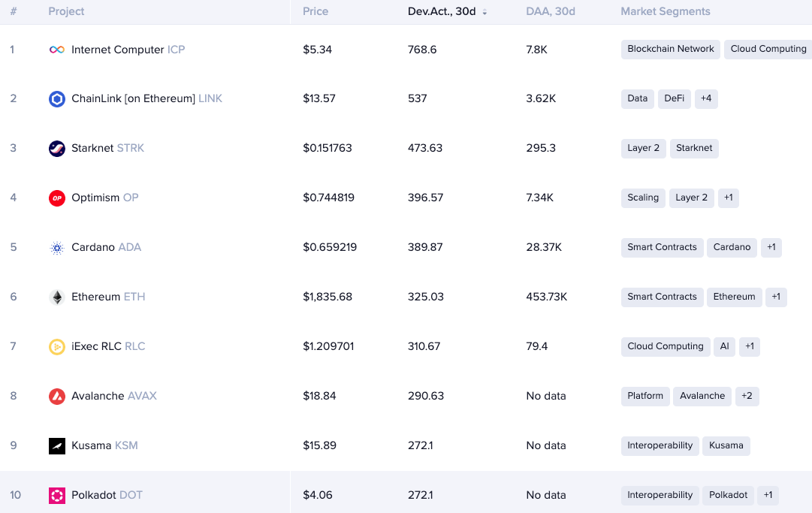Click the # rank column header
Image resolution: width=812 pixels, height=513 pixels.
(x=14, y=11)
